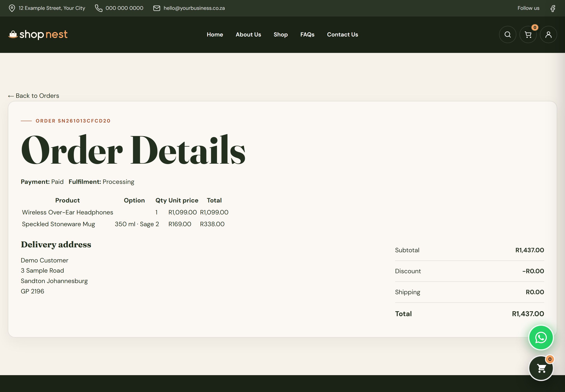Screen dimensions: 565x392
Task: Click Speckled Stoneware Mug product name
Action: pyautogui.click(x=58, y=224)
